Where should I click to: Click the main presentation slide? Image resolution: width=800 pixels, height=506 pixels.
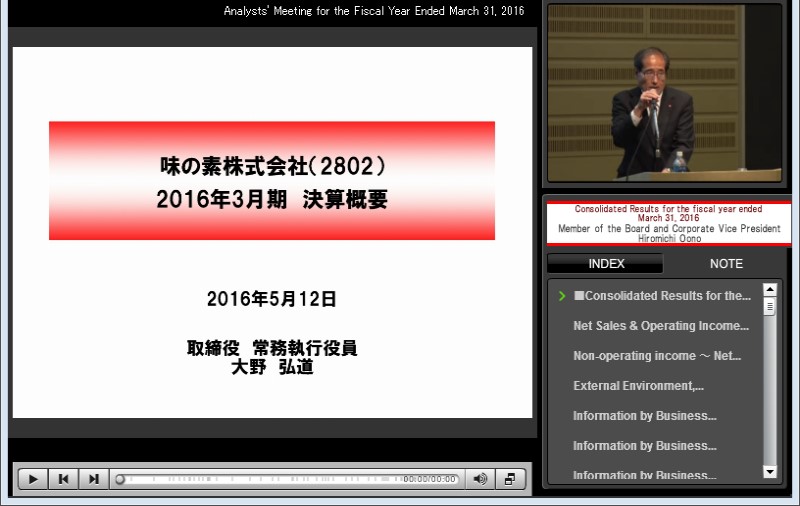272,233
